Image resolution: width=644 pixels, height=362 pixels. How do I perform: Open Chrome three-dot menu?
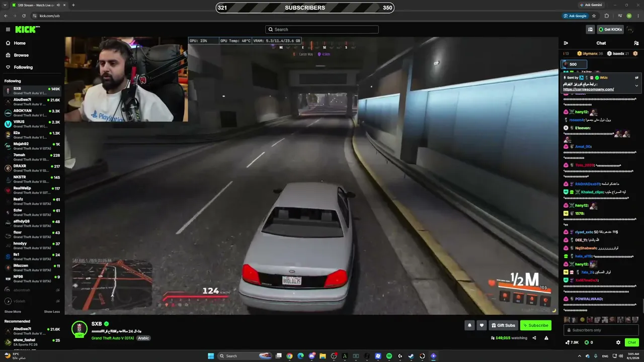coord(637,16)
